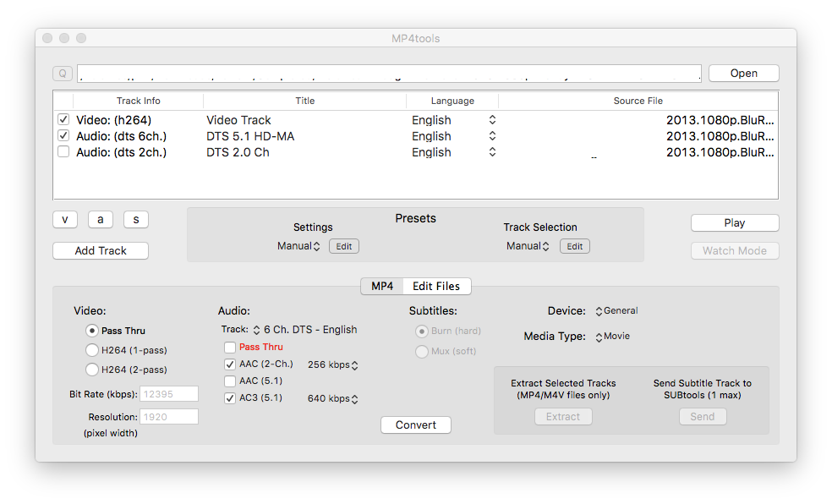Image resolution: width=832 pixels, height=504 pixels.
Task: Click the Send subtitle track button
Action: tap(703, 416)
